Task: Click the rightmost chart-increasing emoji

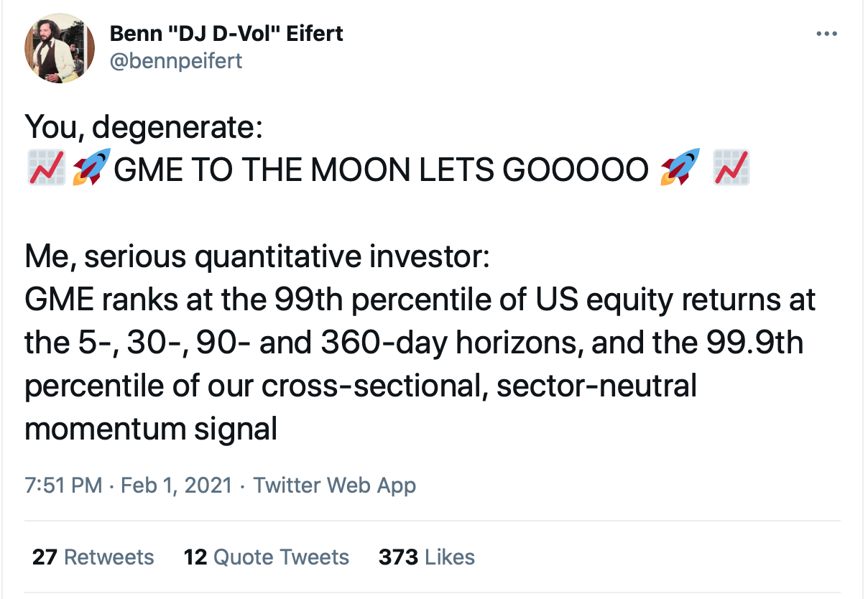Action: [x=731, y=168]
